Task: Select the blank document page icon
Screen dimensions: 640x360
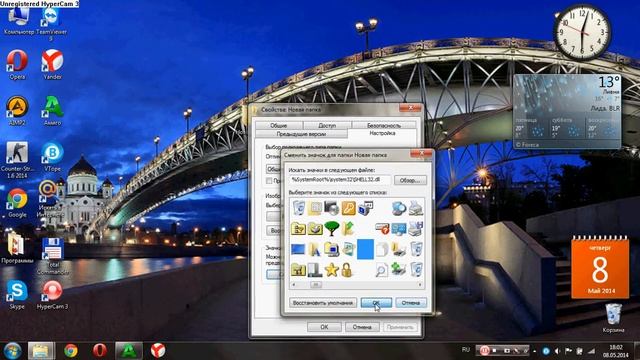Action: (381, 249)
